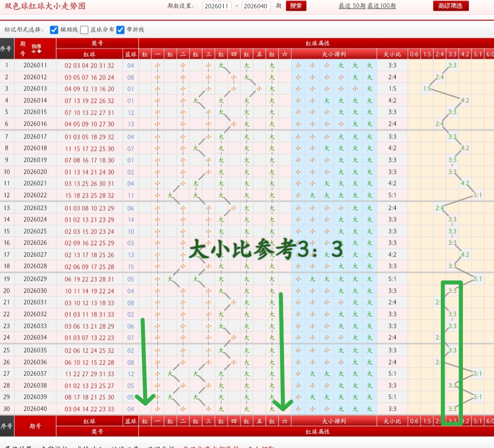Screen dimensions: 494x448
Task: Click the starting period input showing 2026011
Action: coord(217,6)
